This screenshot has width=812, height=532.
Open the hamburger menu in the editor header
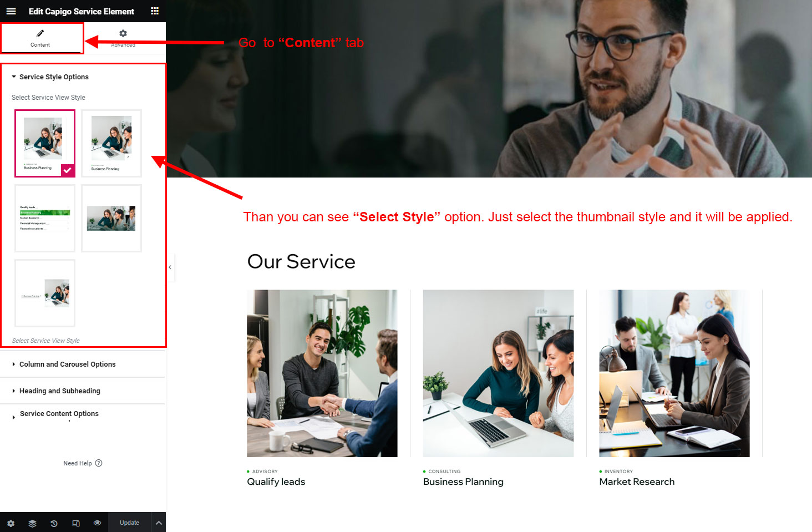pos(11,11)
